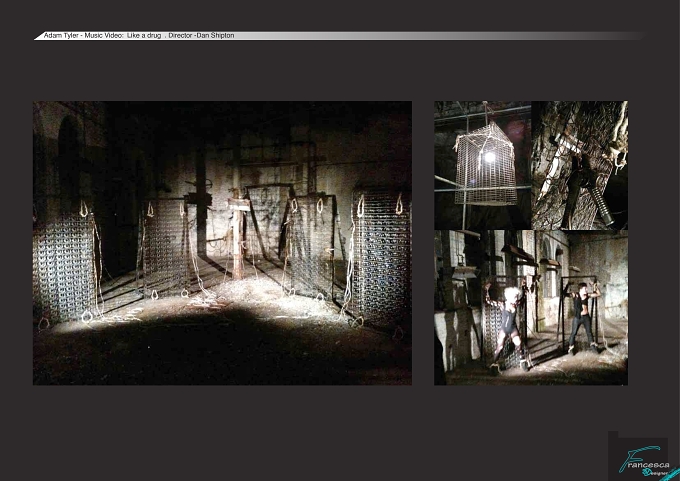Viewport: 680px width, 481px height.
Task: Open the photo of performers tied to frames
Action: point(531,308)
